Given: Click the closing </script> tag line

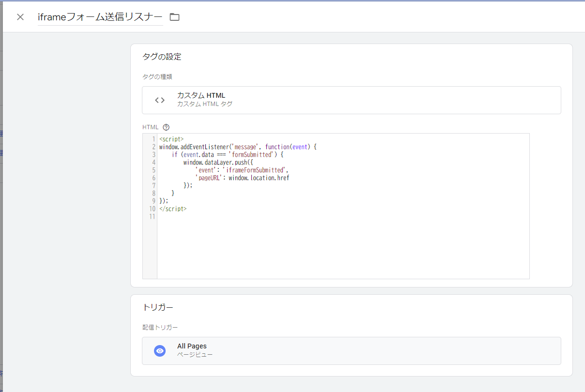Looking at the screenshot, I should click(x=173, y=208).
